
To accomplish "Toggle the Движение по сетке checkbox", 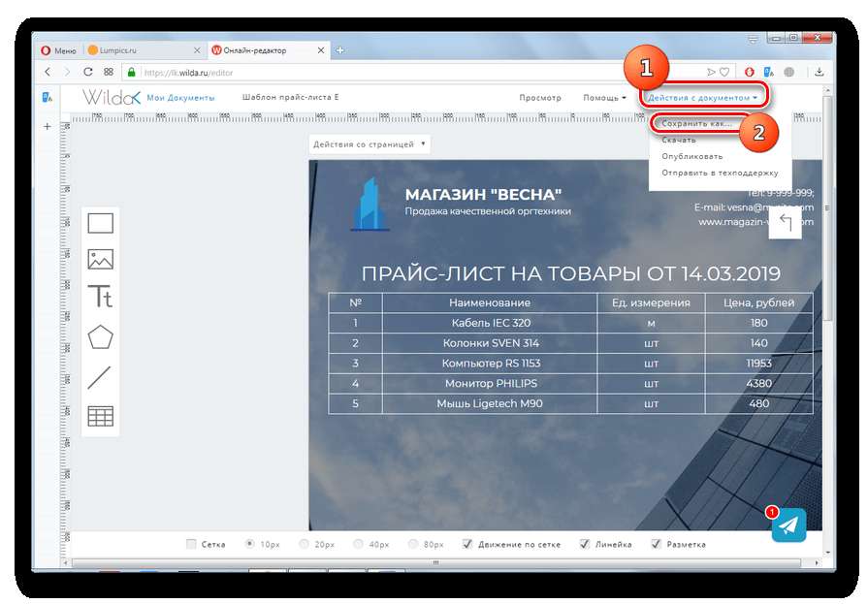I will (x=467, y=544).
